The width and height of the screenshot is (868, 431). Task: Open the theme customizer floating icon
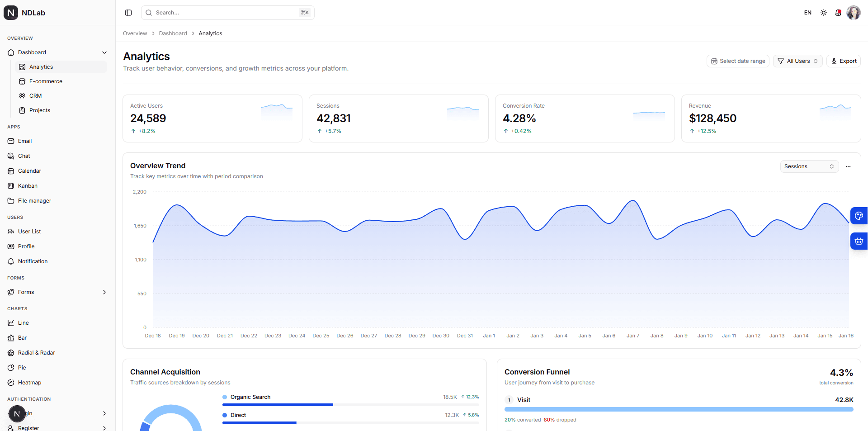859,216
